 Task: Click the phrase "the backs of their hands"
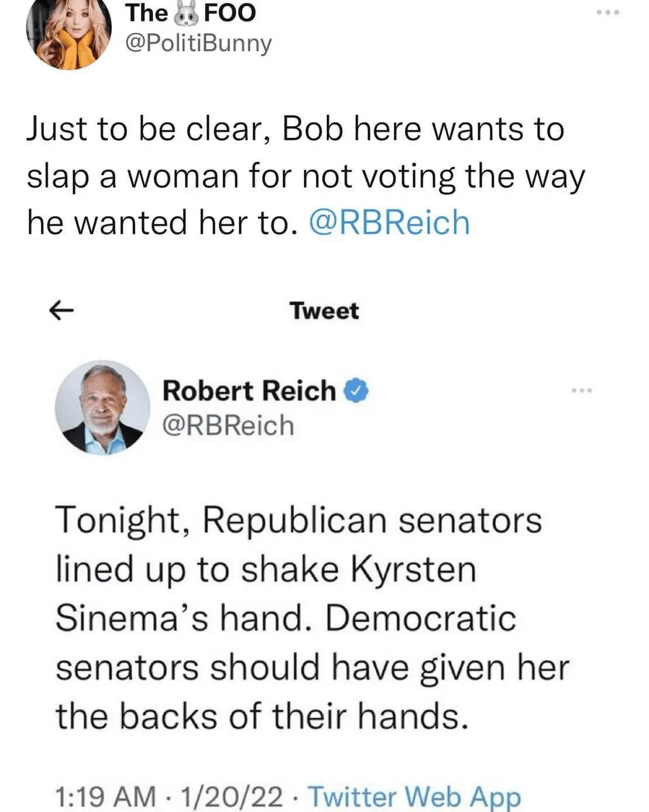262,716
